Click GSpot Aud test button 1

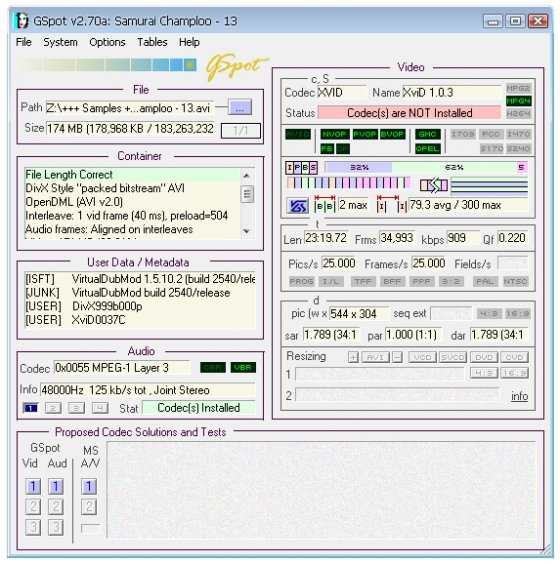56,487
